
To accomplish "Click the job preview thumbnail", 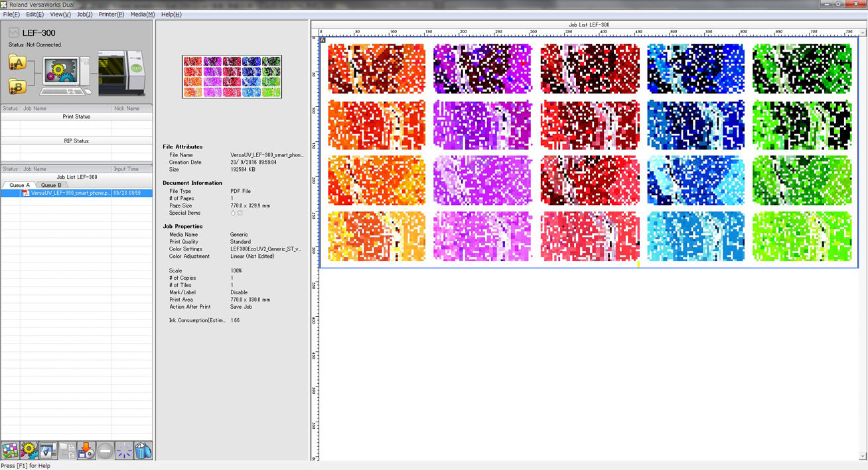I will (232, 77).
